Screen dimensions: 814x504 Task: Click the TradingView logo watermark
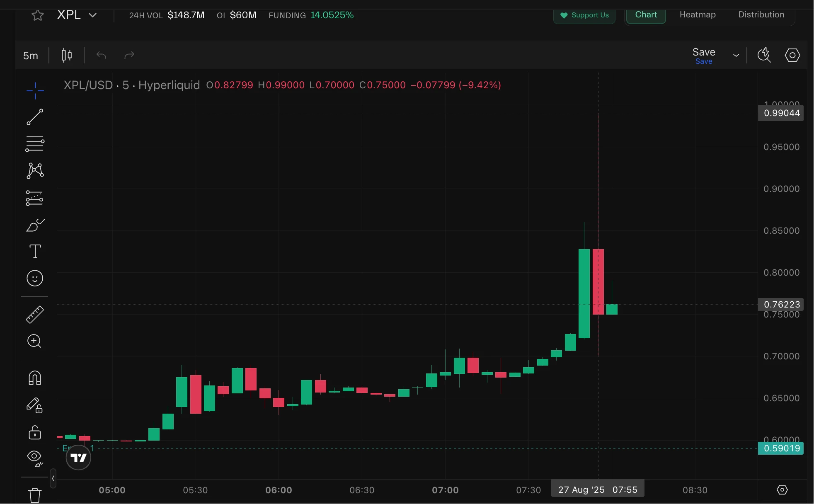pos(78,458)
